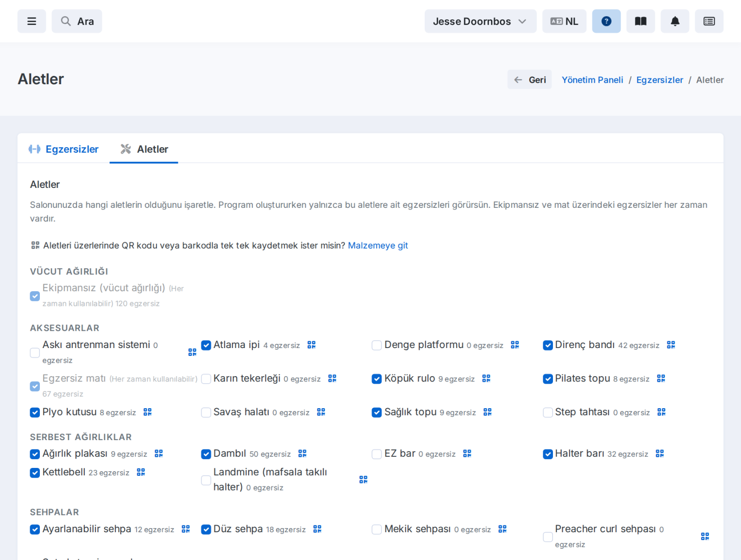Follow the Malzemeye git link

pos(378,245)
